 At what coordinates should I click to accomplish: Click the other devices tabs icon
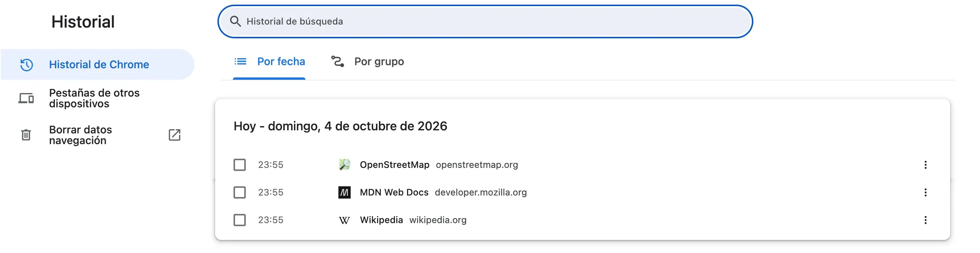(26, 99)
